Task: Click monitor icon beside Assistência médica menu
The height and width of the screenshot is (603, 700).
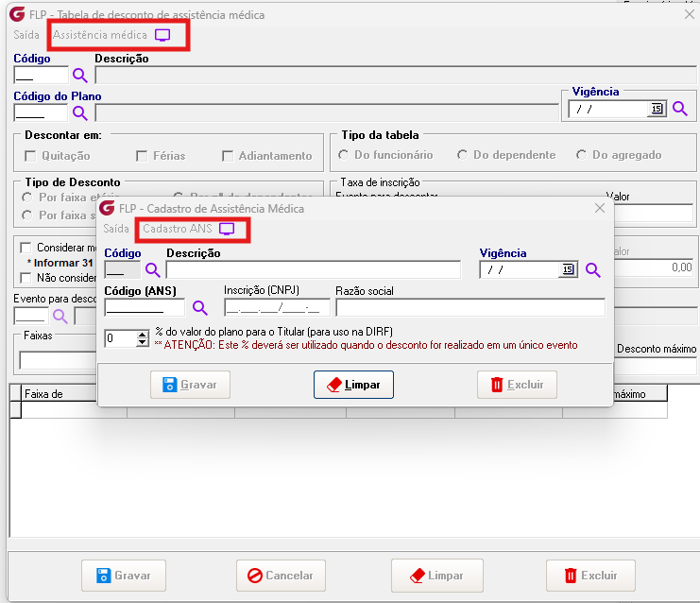Action: point(162,35)
